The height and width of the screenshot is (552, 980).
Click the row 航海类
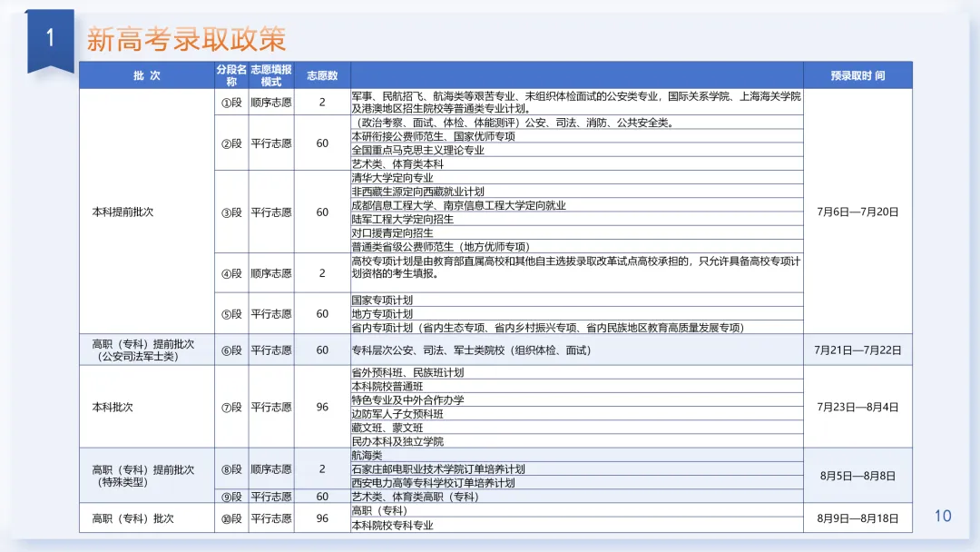tap(577, 455)
